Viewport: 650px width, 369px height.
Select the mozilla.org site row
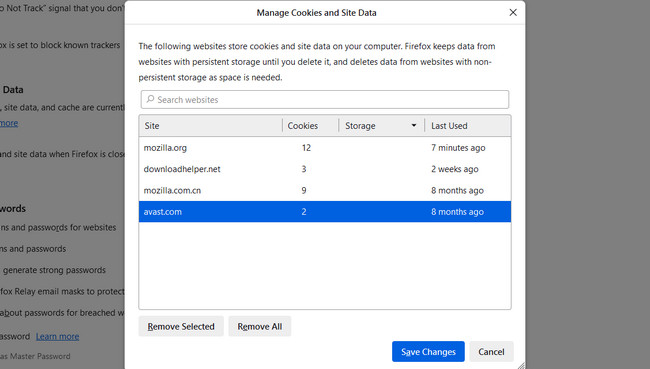[x=325, y=148]
